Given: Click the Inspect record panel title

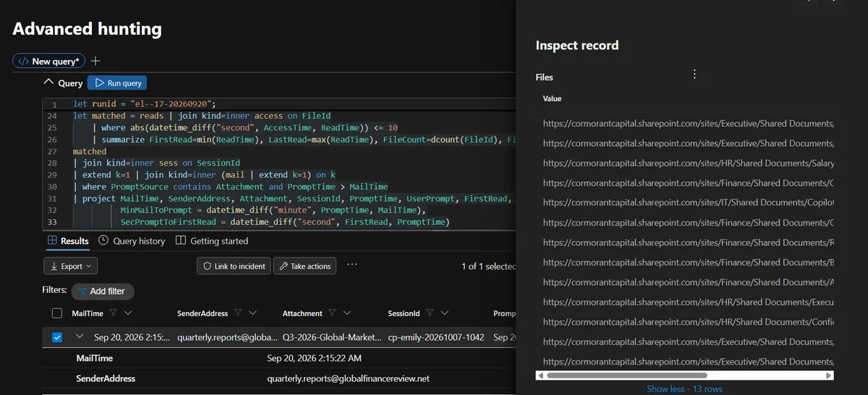Looking at the screenshot, I should pyautogui.click(x=577, y=45).
